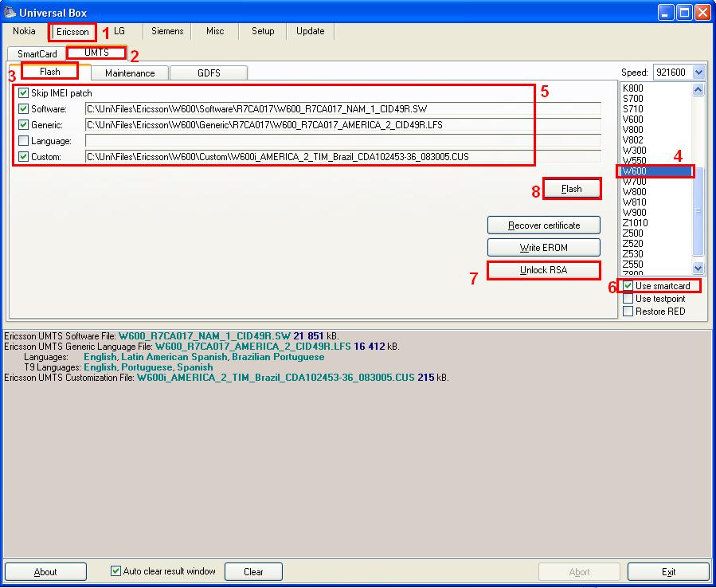Switch to the GDFS tab
Screen dimensions: 716x588
click(x=209, y=73)
